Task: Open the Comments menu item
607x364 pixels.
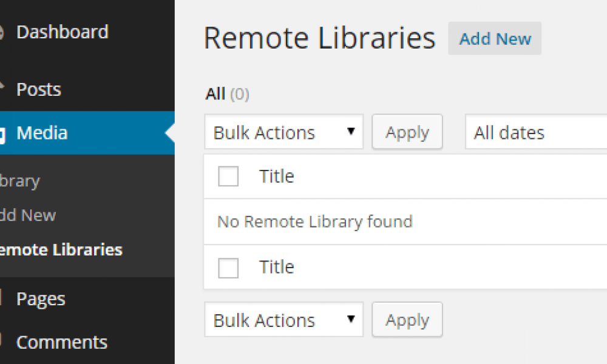Action: [61, 342]
